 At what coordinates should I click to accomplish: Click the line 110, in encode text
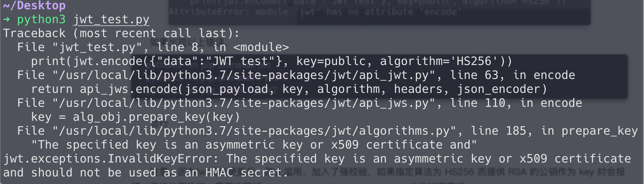click(516, 103)
